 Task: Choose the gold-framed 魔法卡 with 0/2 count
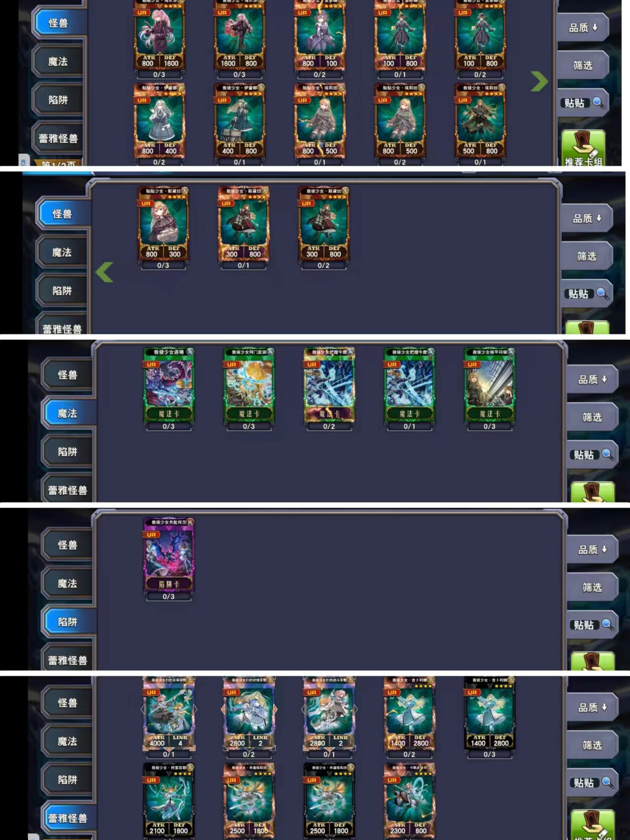click(x=329, y=385)
